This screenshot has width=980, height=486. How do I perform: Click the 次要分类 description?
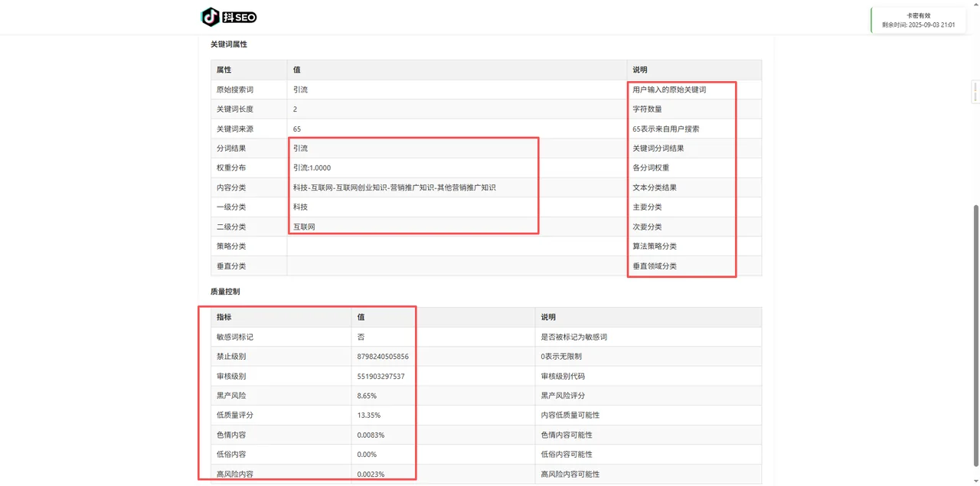tap(647, 227)
